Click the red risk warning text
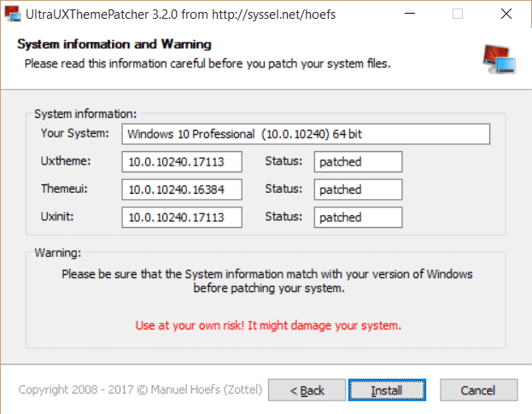This screenshot has width=532, height=414. point(267,325)
